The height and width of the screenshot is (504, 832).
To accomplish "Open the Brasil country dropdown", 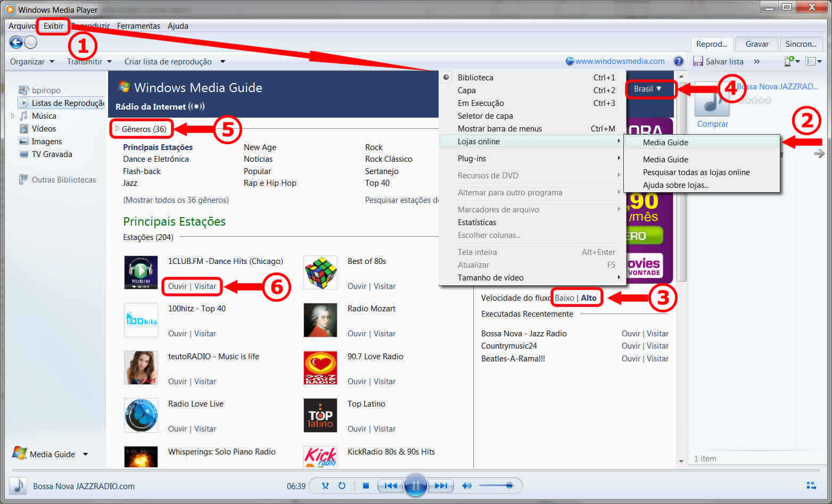I will point(648,89).
